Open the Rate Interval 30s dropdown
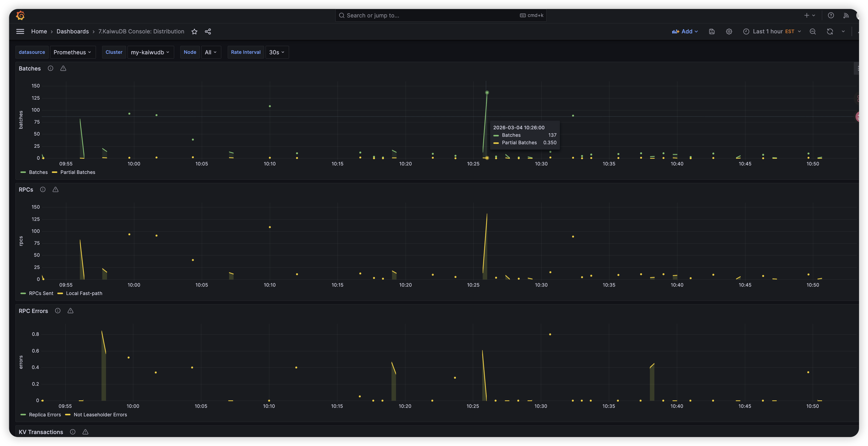The height and width of the screenshot is (446, 868). 277,52
